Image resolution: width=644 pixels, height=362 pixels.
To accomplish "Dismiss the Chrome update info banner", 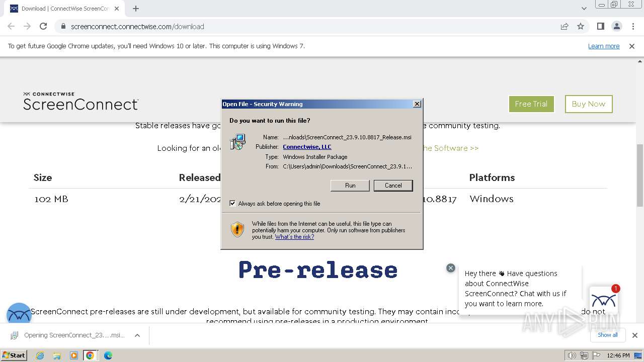I will 632,46.
